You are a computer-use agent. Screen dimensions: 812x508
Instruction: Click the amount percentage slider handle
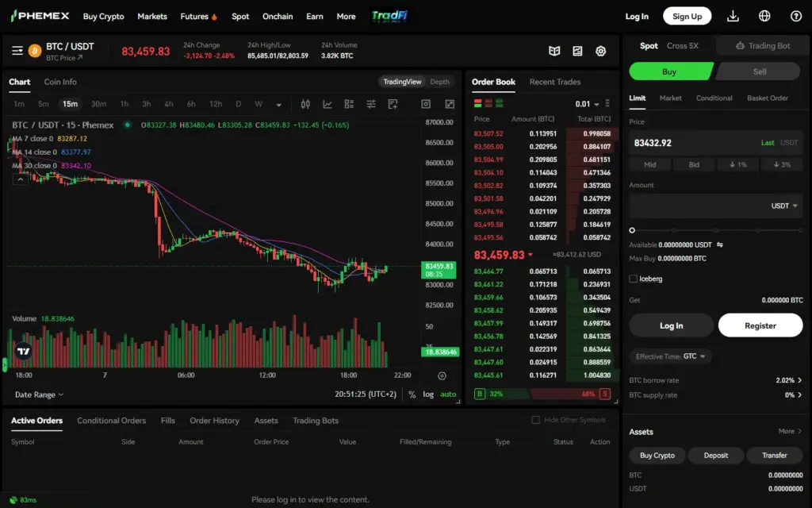632,230
